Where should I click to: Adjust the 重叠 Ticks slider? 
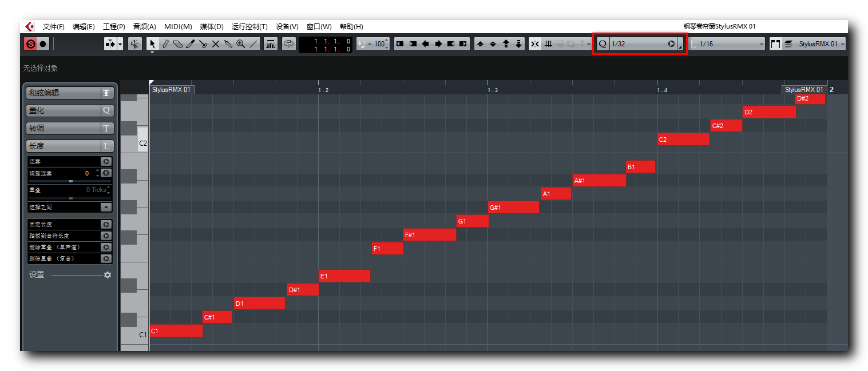(x=69, y=198)
